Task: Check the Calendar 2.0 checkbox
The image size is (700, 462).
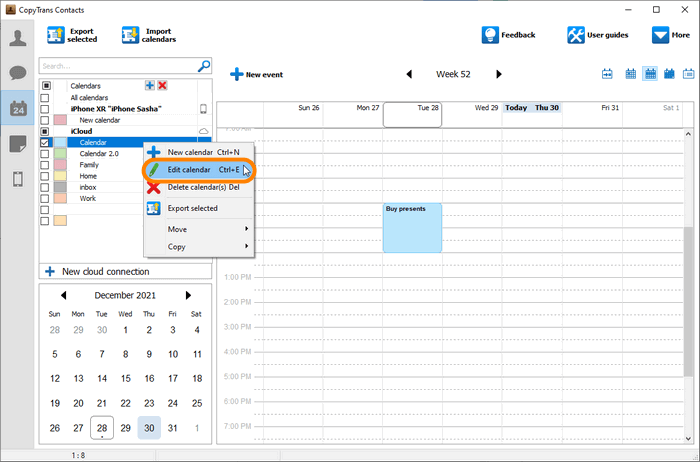Action: click(x=45, y=154)
